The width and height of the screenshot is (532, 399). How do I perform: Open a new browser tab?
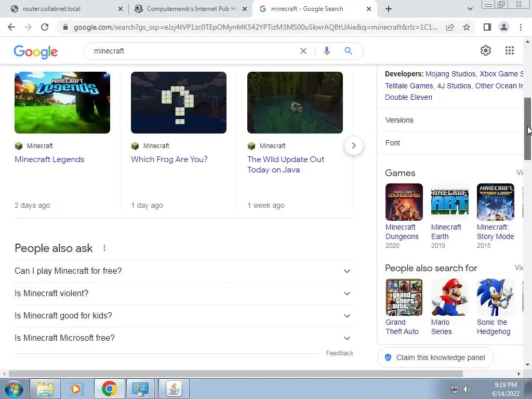[x=389, y=9]
